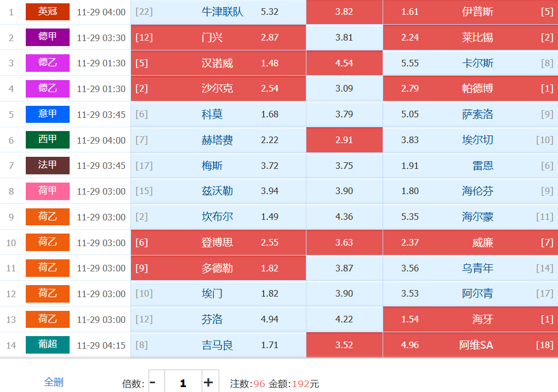Click the 葡超 league tag
Screen dimensions: 558x392
pyautogui.click(x=48, y=345)
